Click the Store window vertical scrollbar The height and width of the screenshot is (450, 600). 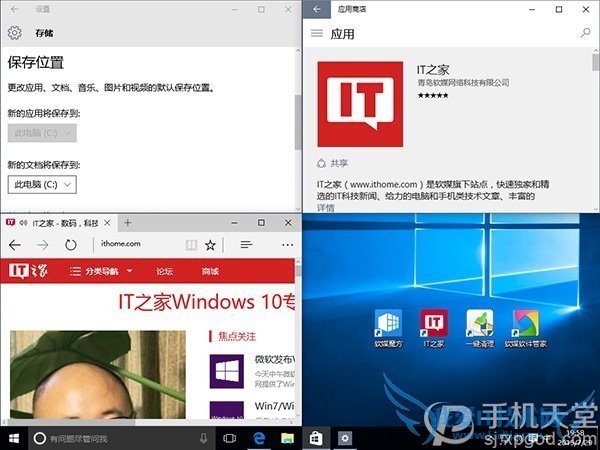[595, 62]
